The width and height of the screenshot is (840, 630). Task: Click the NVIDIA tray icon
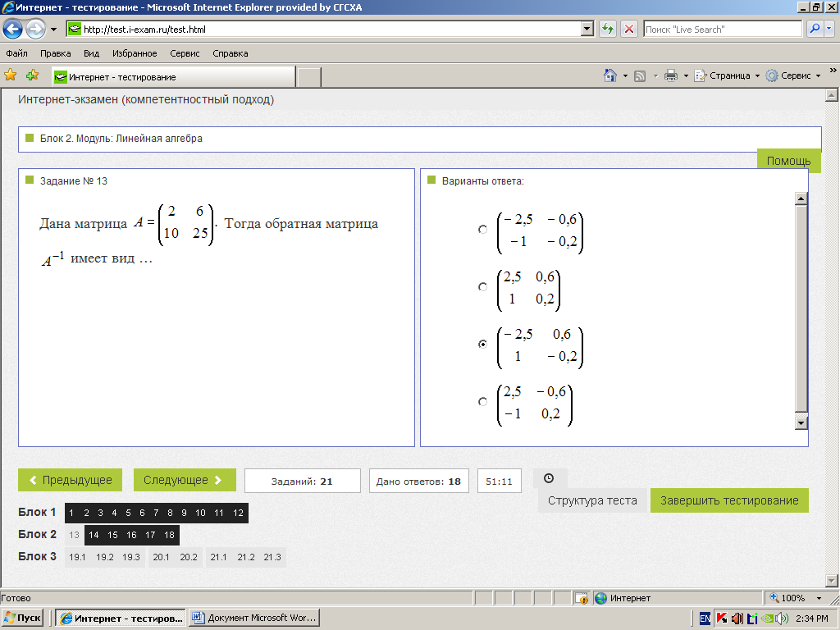(x=767, y=619)
